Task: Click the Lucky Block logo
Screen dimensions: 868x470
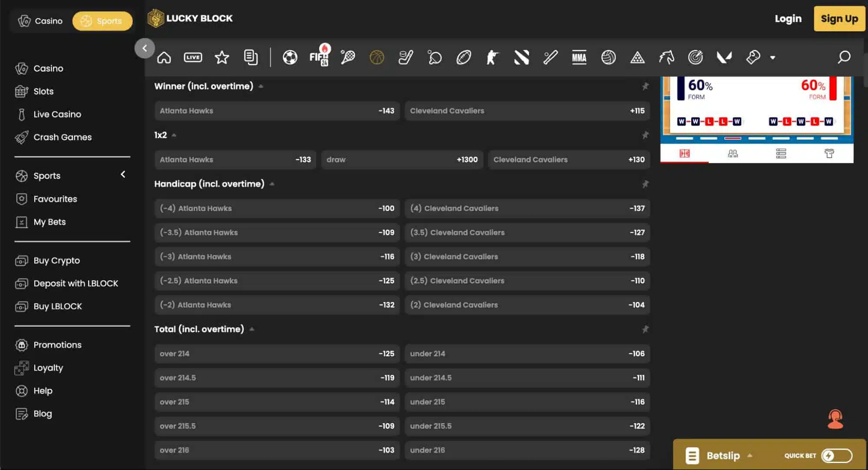Action: coord(190,18)
